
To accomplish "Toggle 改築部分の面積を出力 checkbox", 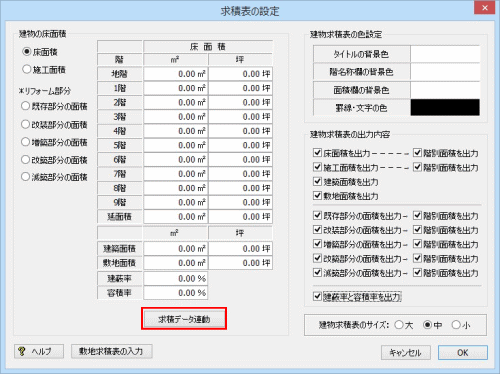I will coord(317,258).
